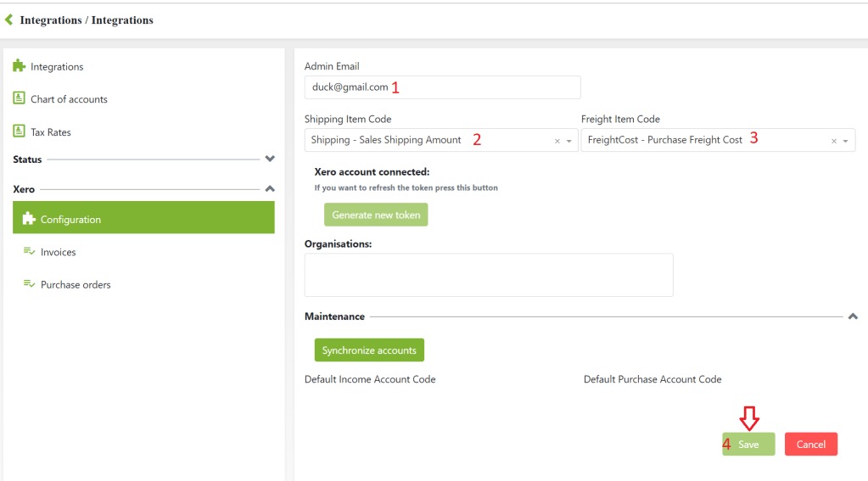Collapse the Maintenance section
Viewport: 868px width, 481px height.
[852, 316]
